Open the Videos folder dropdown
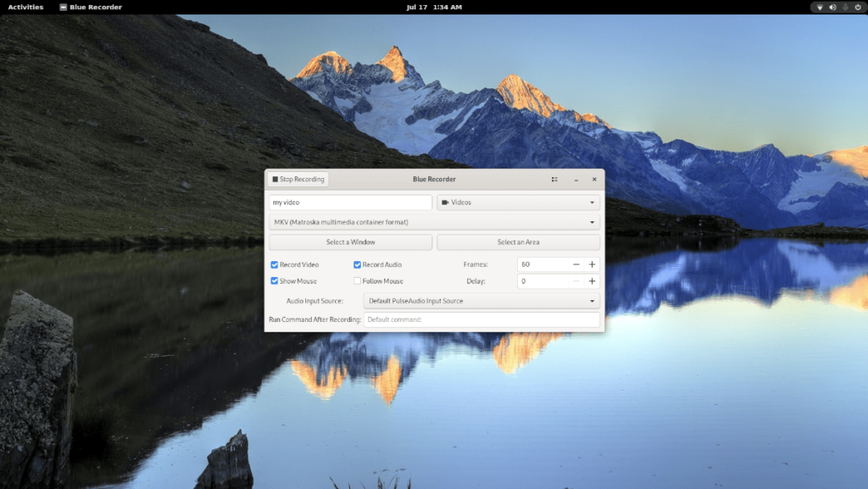 518,203
